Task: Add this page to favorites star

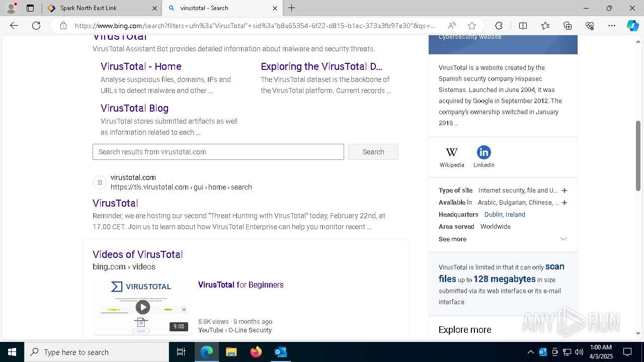Action: pos(472,26)
